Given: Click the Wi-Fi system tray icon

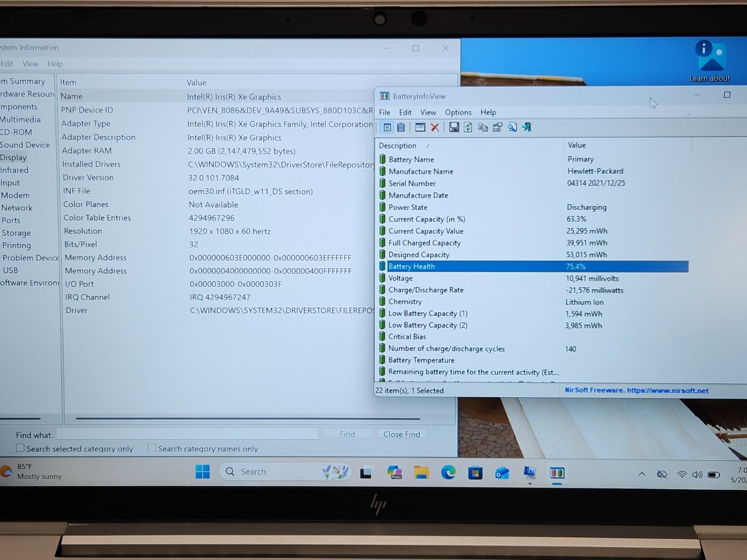Looking at the screenshot, I should (682, 475).
